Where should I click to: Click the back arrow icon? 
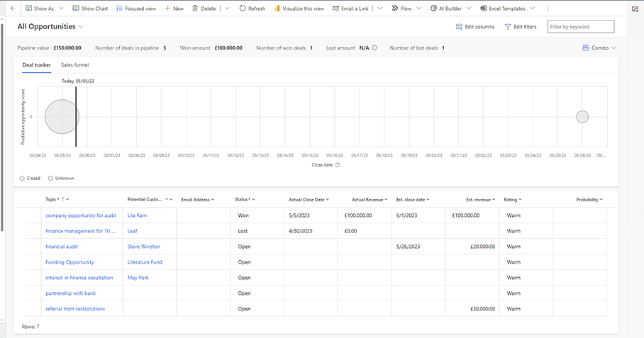(13, 9)
